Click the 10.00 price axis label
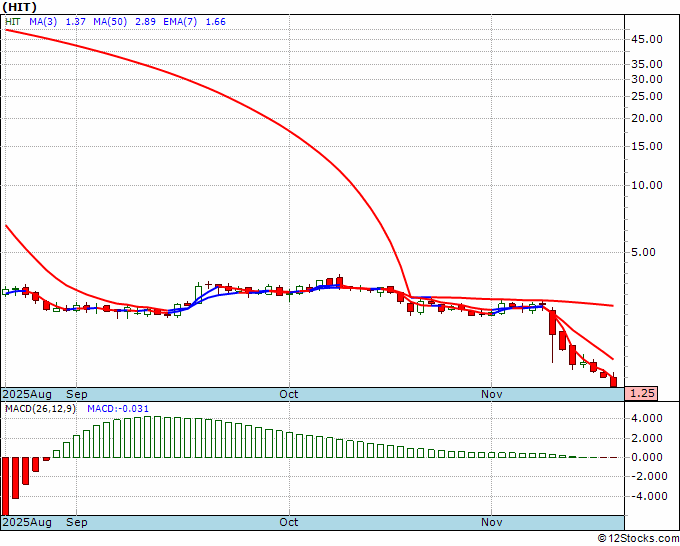Viewport: 680px width, 546px height. coord(647,185)
